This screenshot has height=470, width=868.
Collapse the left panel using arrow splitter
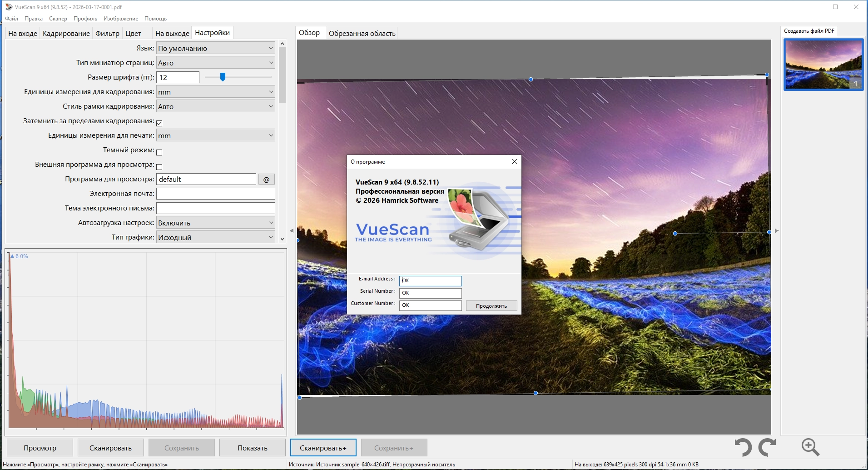(x=292, y=231)
